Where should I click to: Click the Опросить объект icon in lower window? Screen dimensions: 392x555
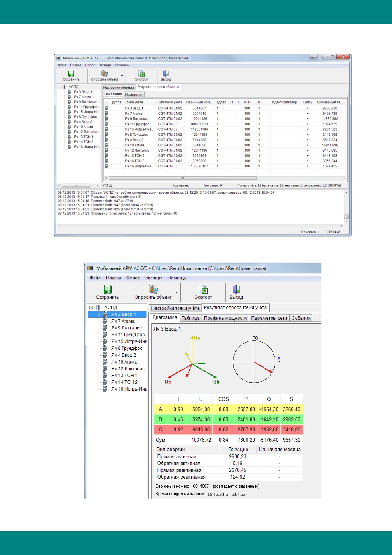[153, 289]
